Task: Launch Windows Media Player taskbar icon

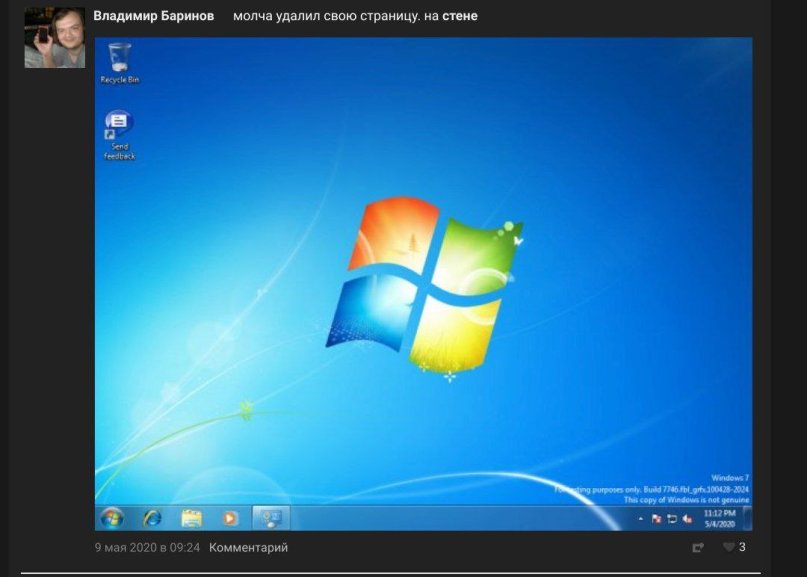Action: [230, 518]
